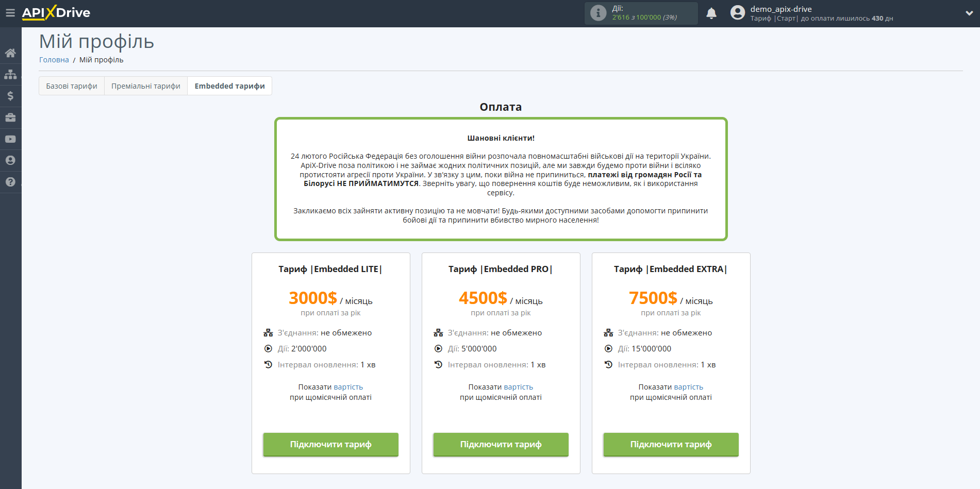Click the Шановні клієнти! notice heading
980x489 pixels.
501,138
